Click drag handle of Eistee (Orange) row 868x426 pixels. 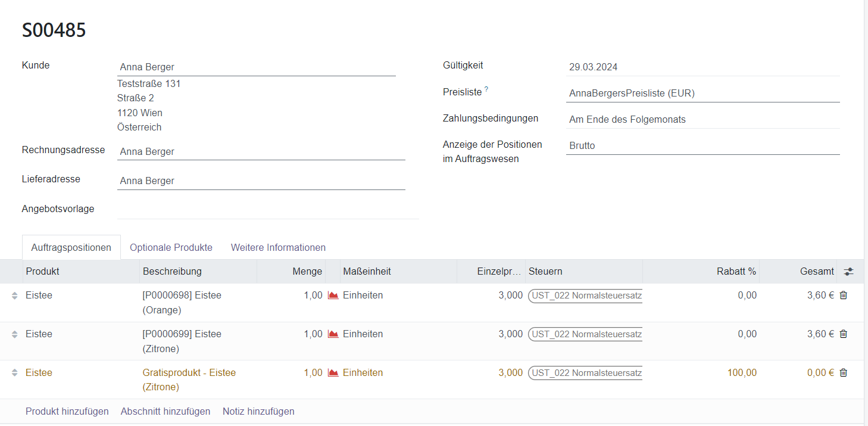(x=15, y=296)
